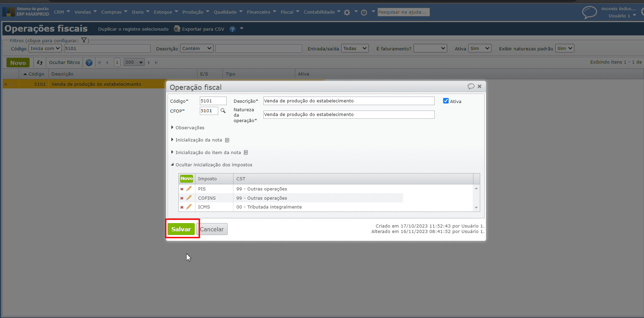Delete the COFINS tax row
This screenshot has width=644, height=318.
click(182, 198)
